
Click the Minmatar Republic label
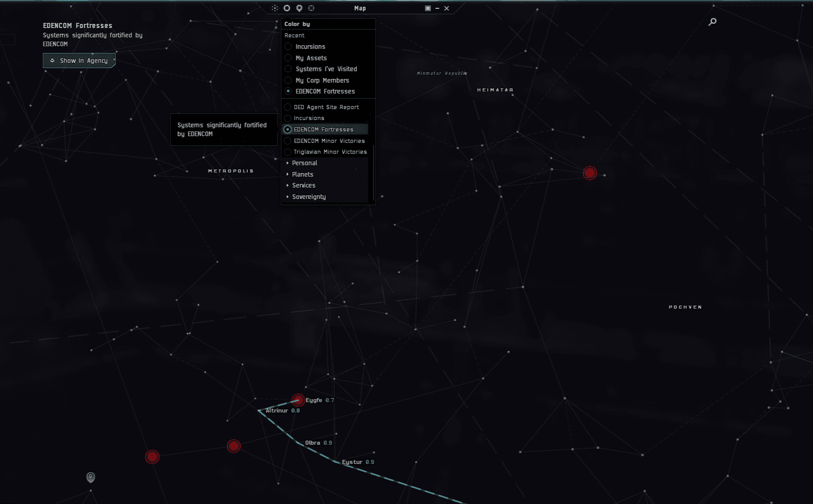[x=442, y=73]
